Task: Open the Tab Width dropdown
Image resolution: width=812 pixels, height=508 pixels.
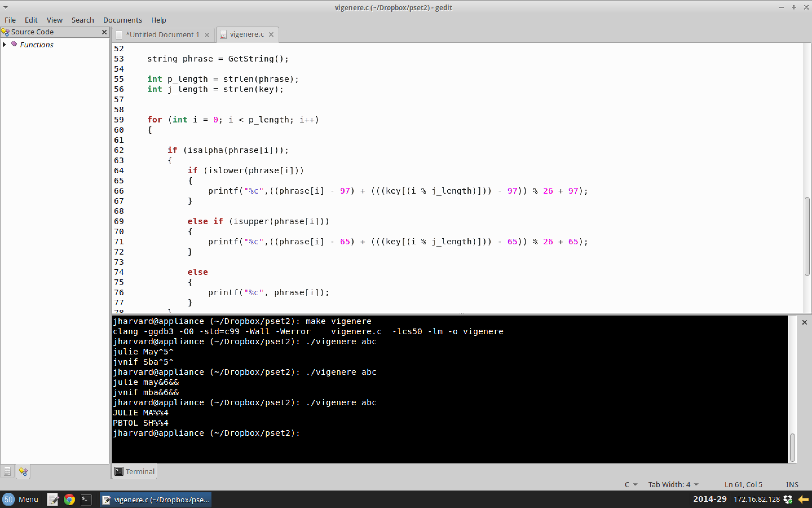Action: pos(673,485)
